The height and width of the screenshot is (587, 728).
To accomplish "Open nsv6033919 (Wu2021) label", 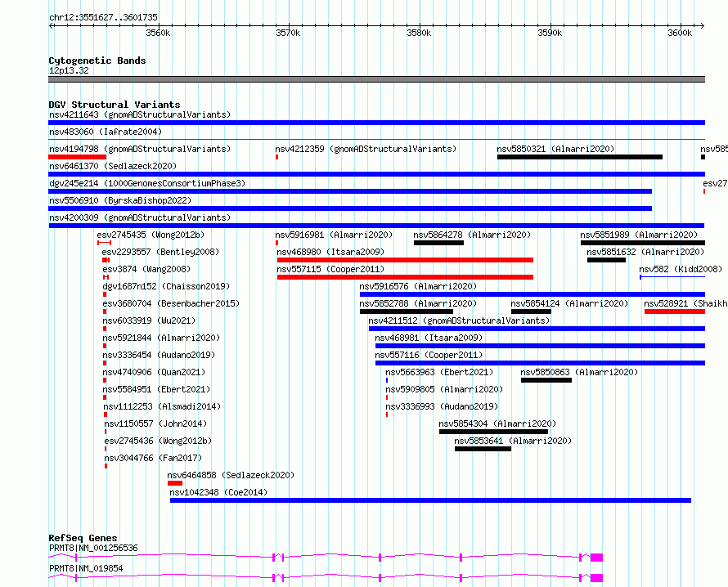I will tap(149, 320).
